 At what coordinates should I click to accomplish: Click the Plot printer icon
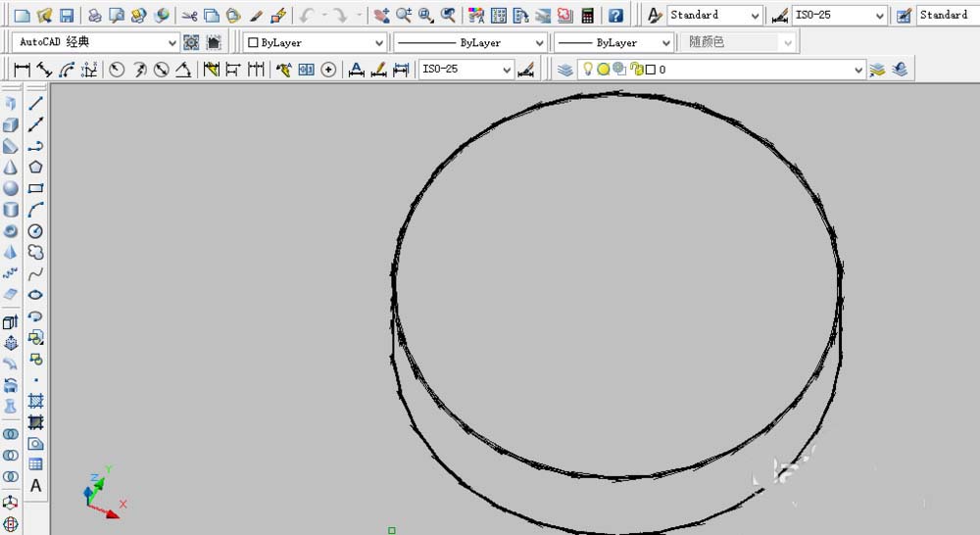(94, 15)
